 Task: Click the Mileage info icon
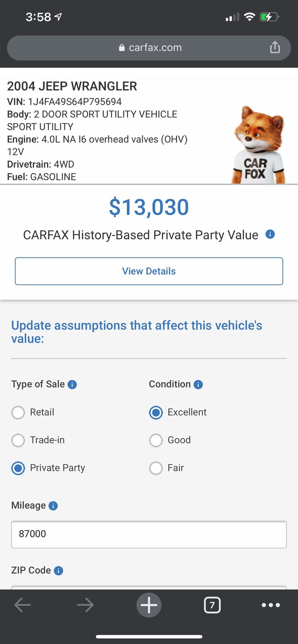pos(53,506)
